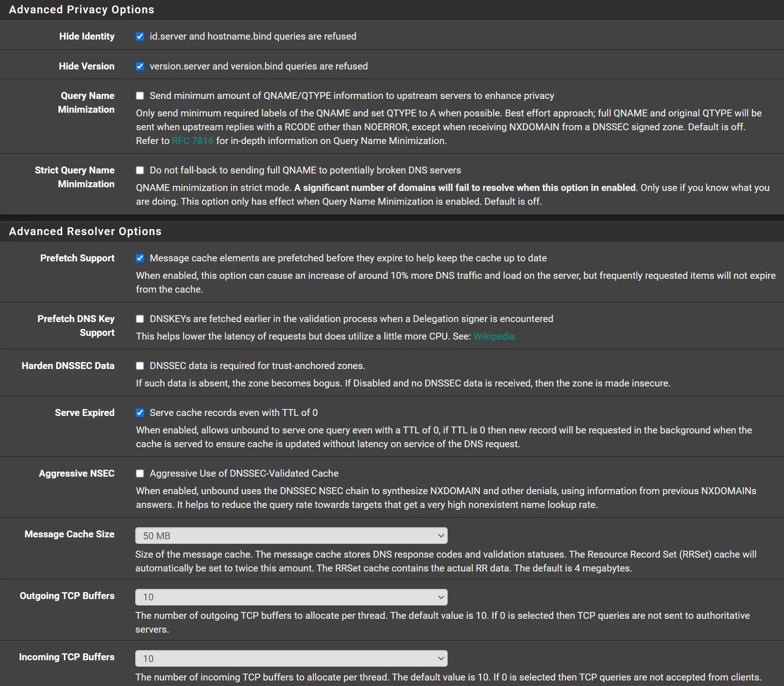The image size is (784, 686).
Task: Open the RFC 7816 link
Action: [x=193, y=141]
